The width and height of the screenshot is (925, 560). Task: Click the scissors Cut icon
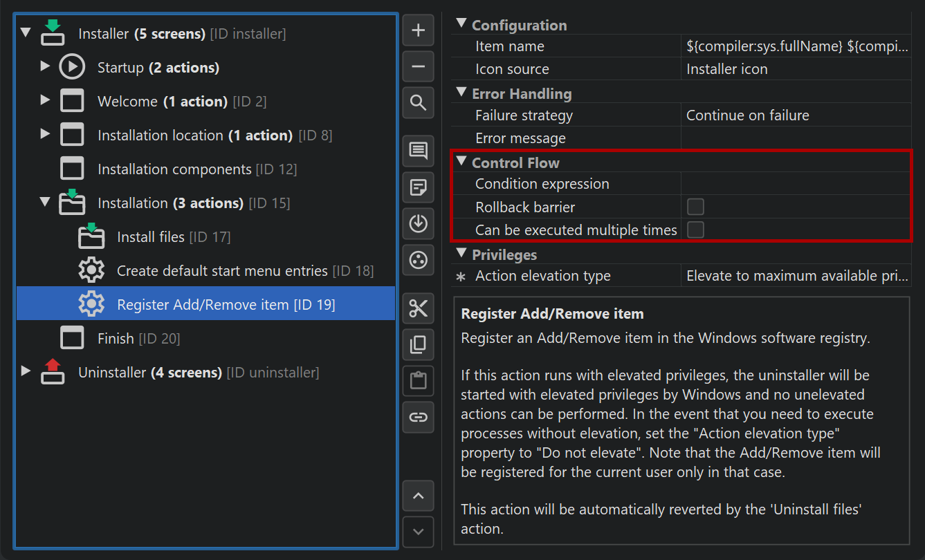(x=418, y=308)
